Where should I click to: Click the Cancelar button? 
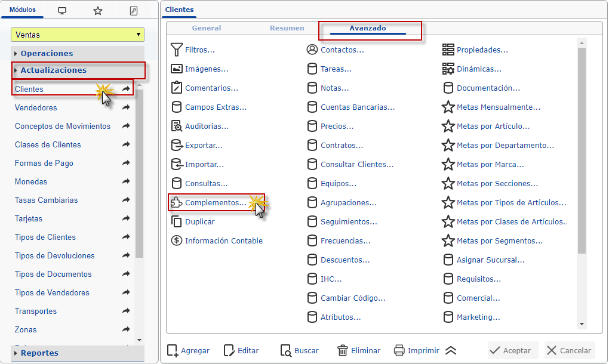[570, 350]
